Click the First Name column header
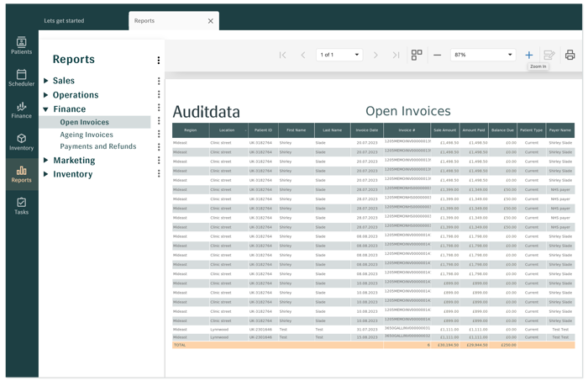 tap(297, 130)
